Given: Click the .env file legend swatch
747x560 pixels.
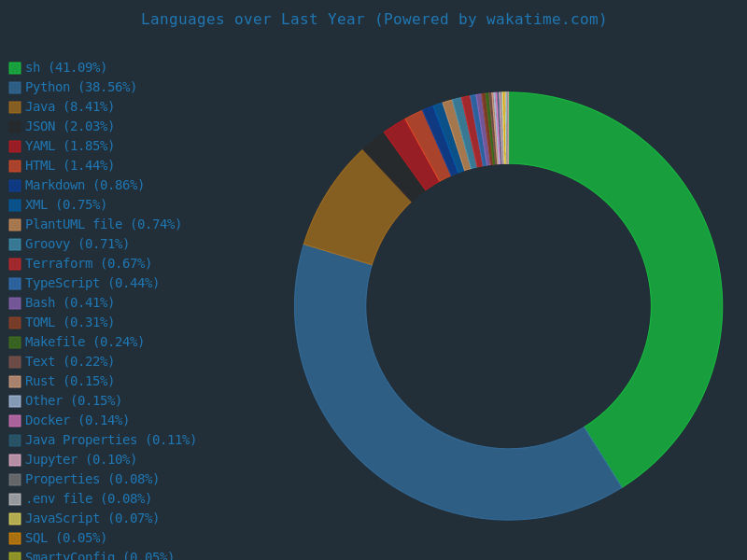Looking at the screenshot, I should tap(15, 499).
